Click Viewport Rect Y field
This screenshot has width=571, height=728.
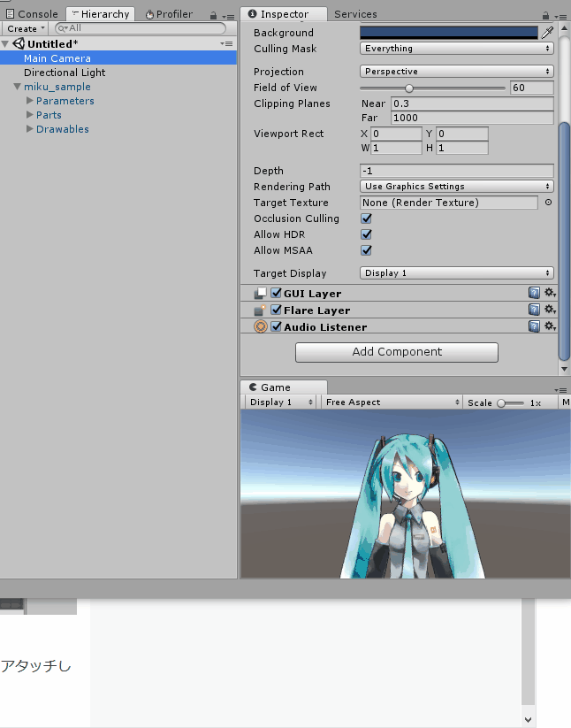tap(462, 134)
